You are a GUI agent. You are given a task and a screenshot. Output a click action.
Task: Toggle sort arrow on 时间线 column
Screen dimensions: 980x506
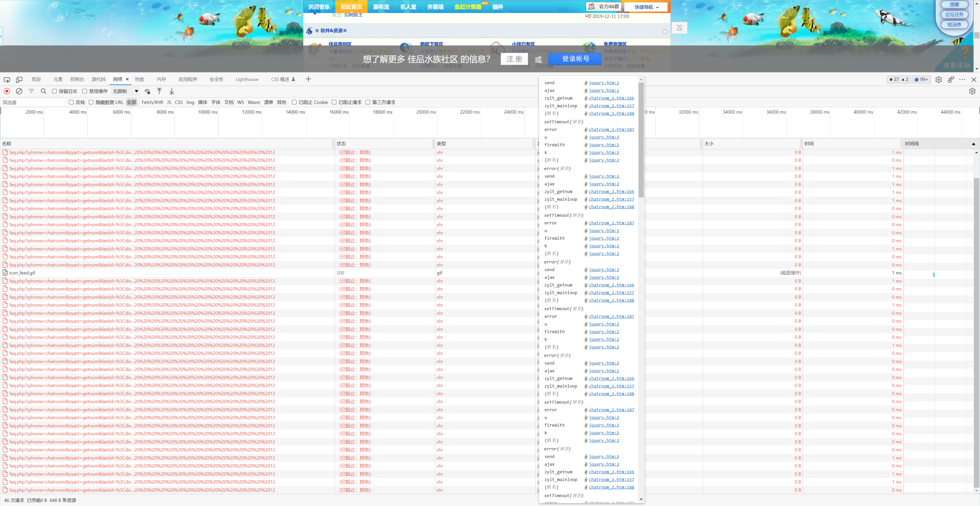(974, 144)
